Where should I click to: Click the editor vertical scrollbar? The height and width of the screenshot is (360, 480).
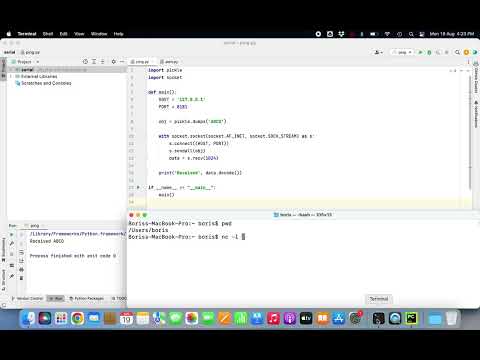click(x=470, y=133)
